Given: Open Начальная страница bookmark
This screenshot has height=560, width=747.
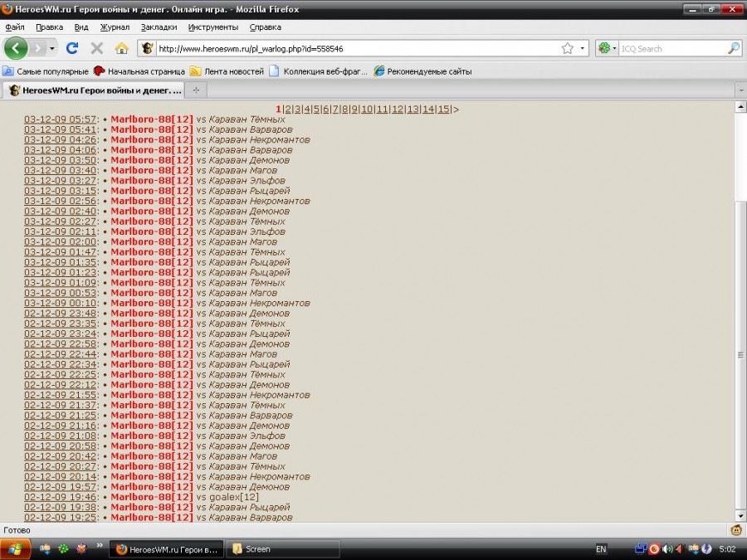Looking at the screenshot, I should click(139, 71).
